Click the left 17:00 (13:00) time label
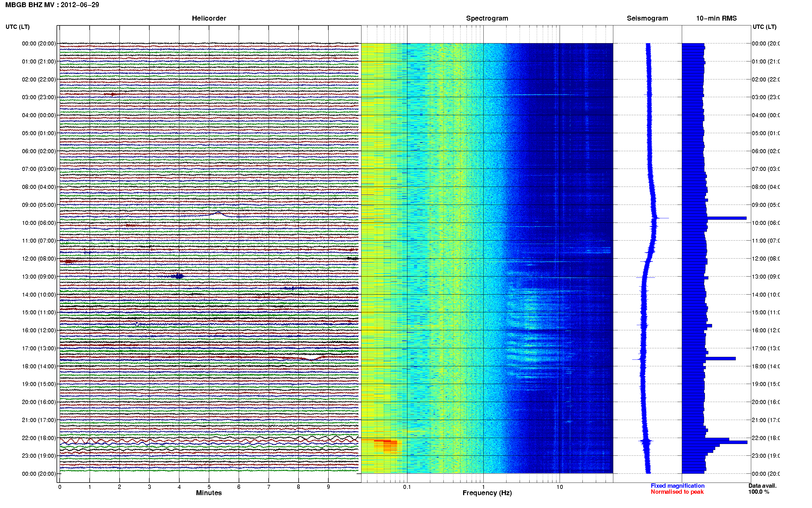 (39, 348)
